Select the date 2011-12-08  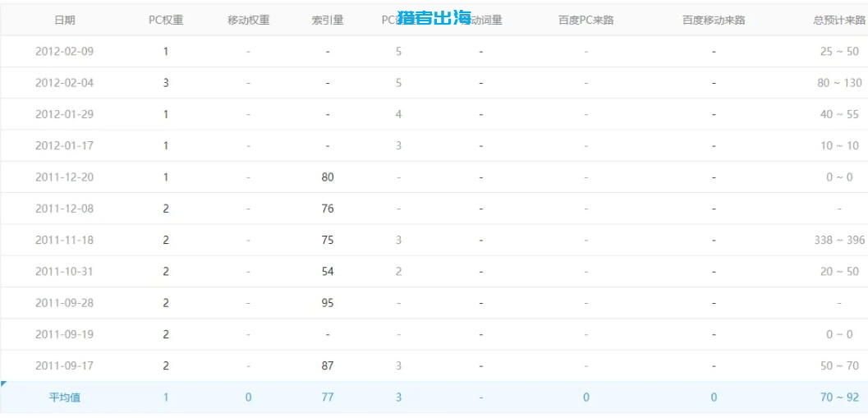click(65, 209)
